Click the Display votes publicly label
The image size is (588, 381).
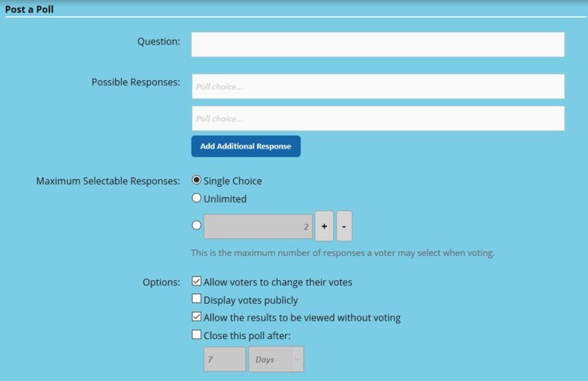tap(251, 300)
